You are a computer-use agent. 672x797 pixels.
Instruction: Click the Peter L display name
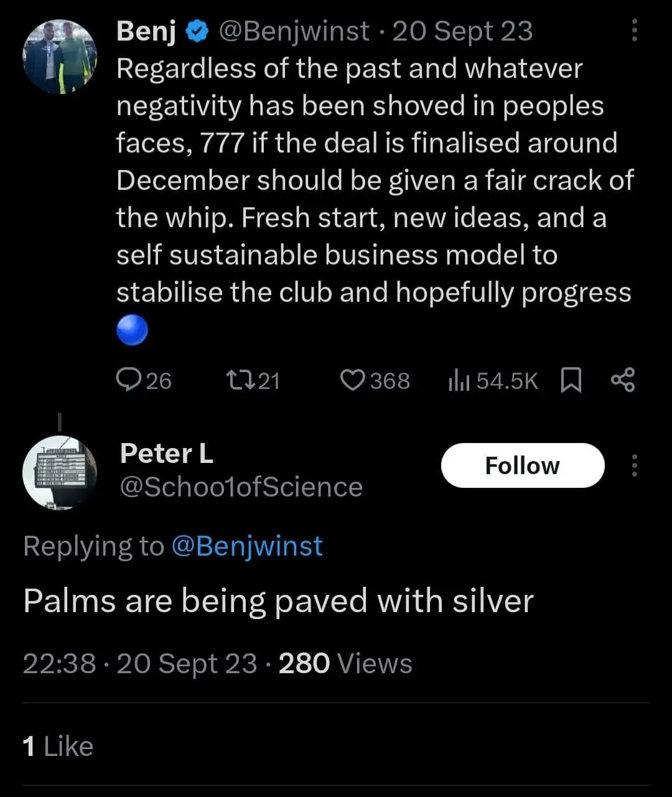[166, 454]
